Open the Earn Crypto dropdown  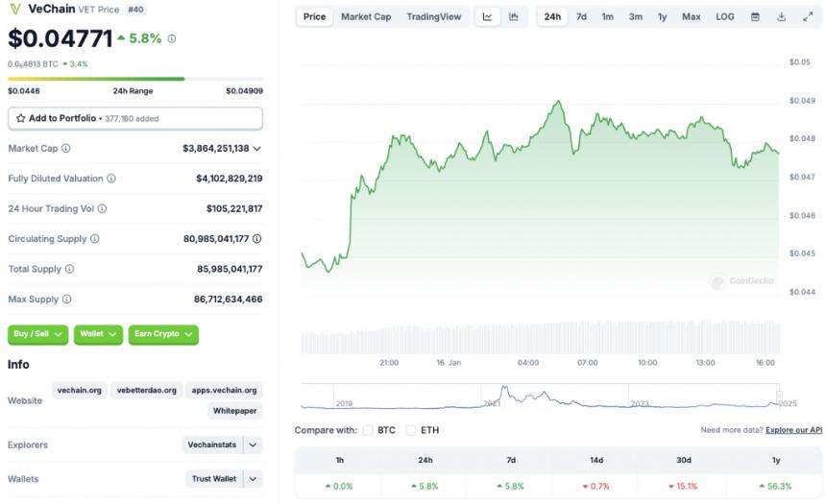click(163, 334)
